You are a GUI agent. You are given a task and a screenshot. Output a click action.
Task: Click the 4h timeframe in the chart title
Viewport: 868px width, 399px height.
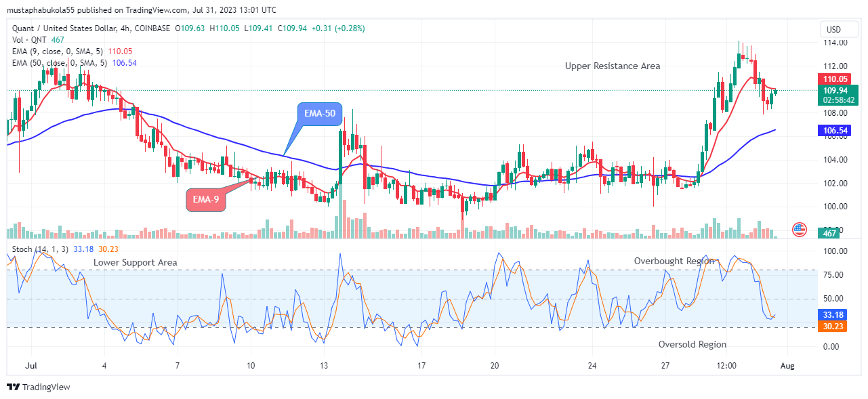click(x=127, y=28)
